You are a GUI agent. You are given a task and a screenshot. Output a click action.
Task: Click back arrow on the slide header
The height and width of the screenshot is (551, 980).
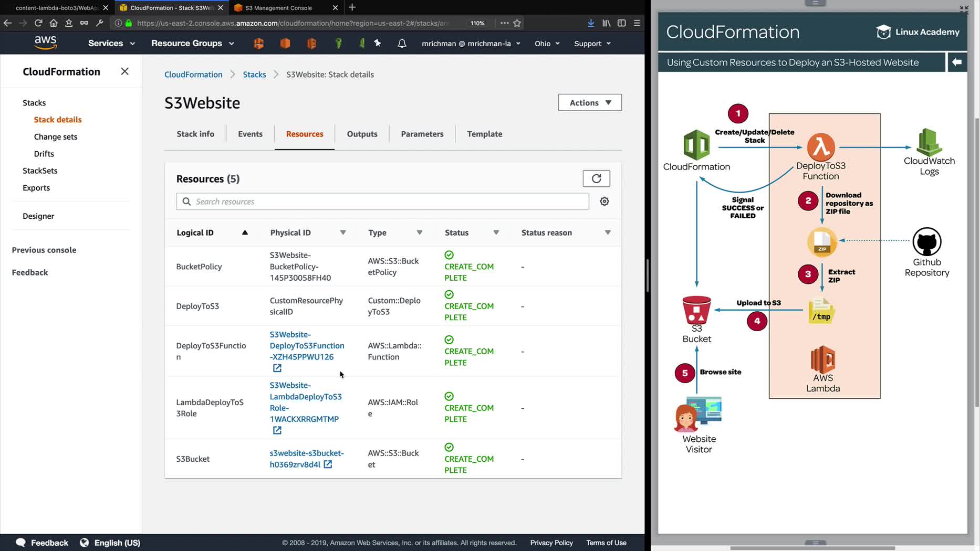pyautogui.click(x=956, y=62)
